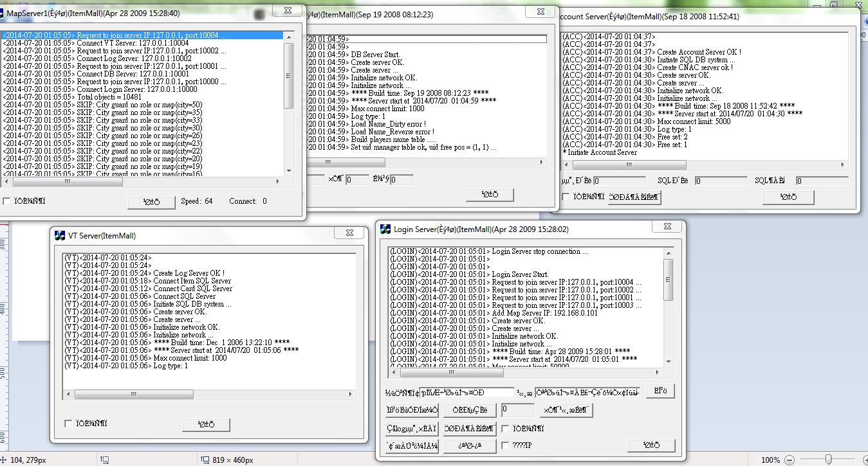868x466 pixels.
Task: Tick the Login Server checkbox above ????IP
Action: (x=505, y=428)
